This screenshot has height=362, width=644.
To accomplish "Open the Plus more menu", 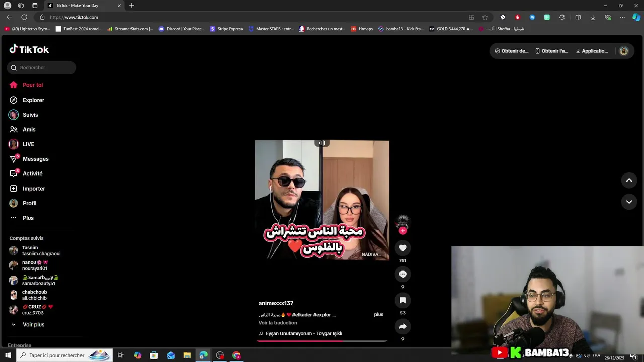I will point(22,218).
